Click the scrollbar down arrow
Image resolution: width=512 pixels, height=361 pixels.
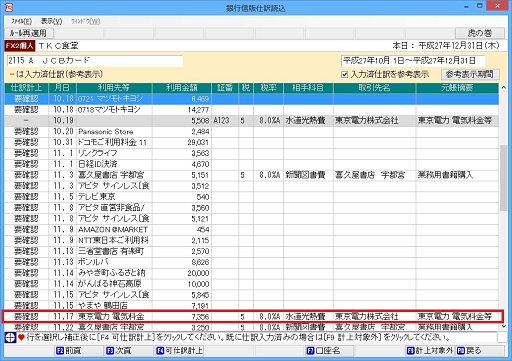click(x=503, y=326)
